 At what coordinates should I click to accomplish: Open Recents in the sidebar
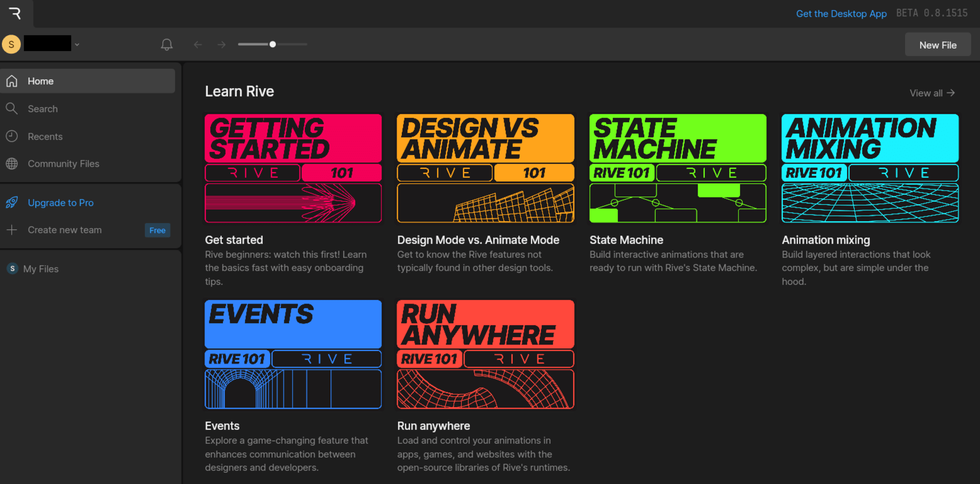tap(88, 136)
